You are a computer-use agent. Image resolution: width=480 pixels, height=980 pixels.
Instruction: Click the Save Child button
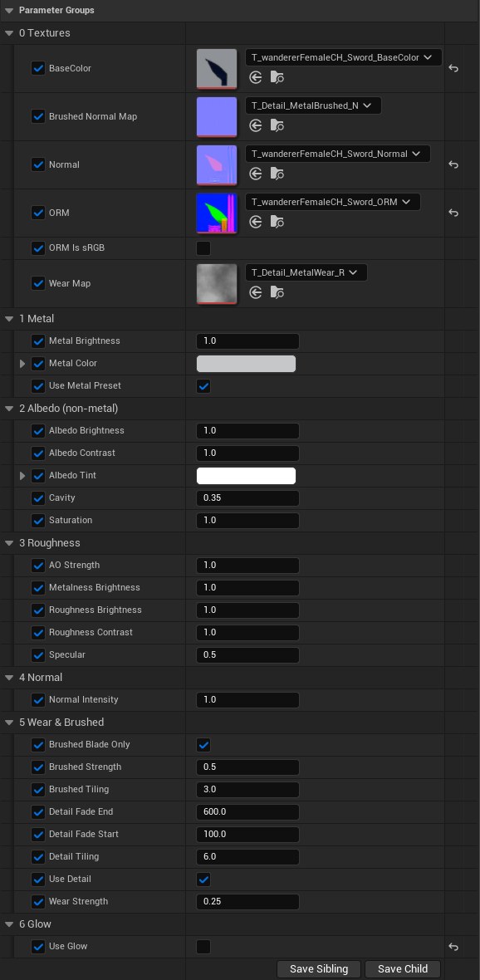(x=403, y=968)
